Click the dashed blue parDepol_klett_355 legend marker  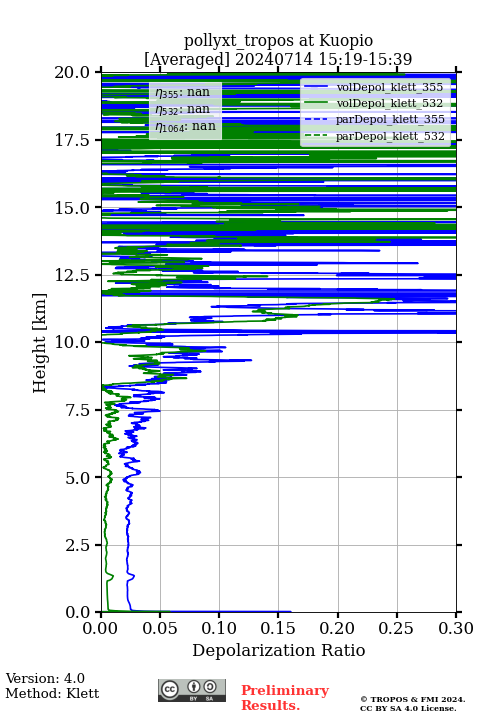tap(316, 119)
